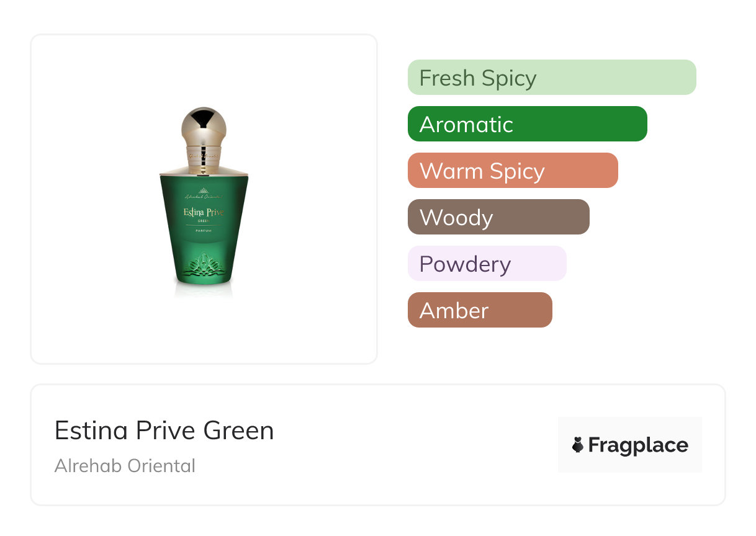The image size is (756, 536).
Task: Click the Alrehab Oriental script on bottle
Action: click(204, 197)
